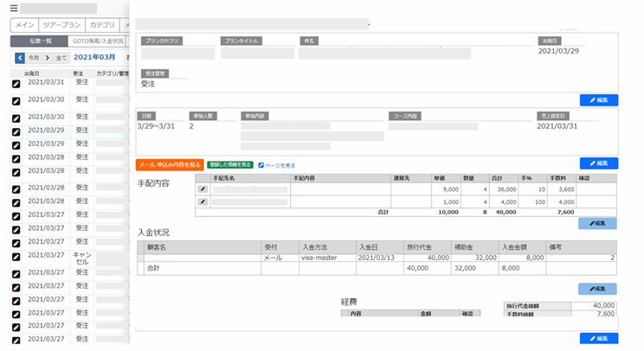Click the 全て filter button
Image resolution: width=644 pixels, height=351 pixels.
(61, 58)
